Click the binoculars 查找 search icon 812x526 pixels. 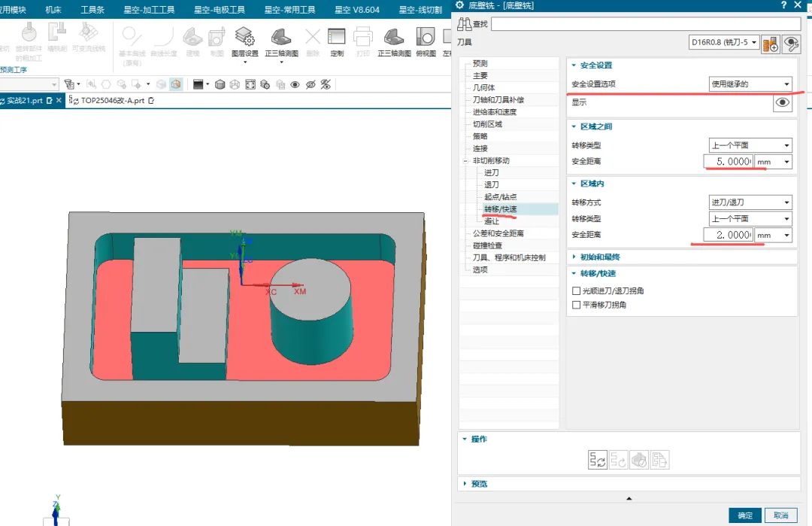pyautogui.click(x=465, y=24)
